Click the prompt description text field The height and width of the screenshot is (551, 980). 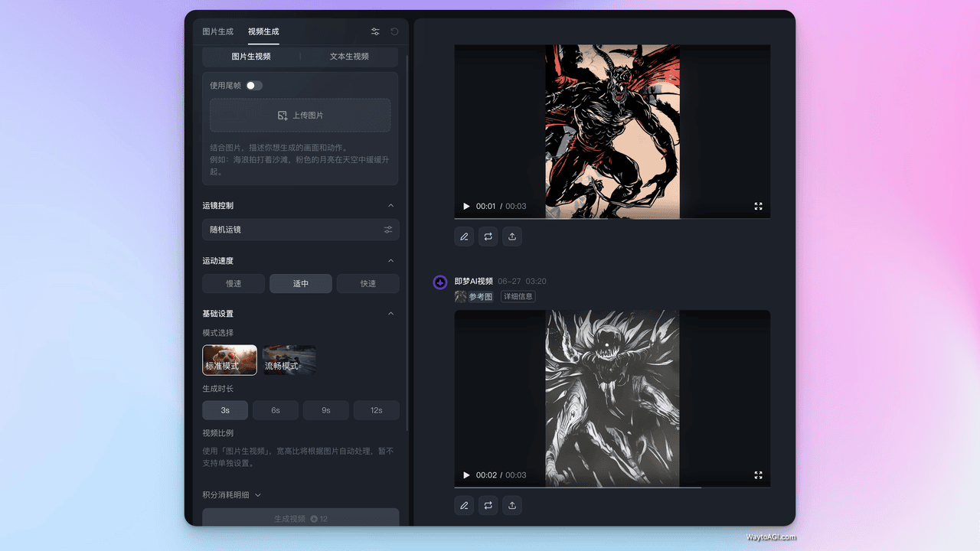pos(300,160)
